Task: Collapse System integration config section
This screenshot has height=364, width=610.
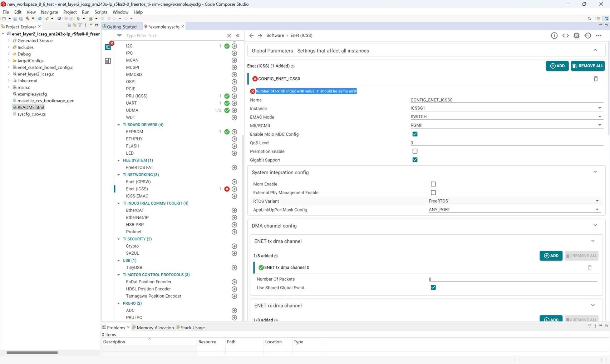Action: (x=595, y=172)
